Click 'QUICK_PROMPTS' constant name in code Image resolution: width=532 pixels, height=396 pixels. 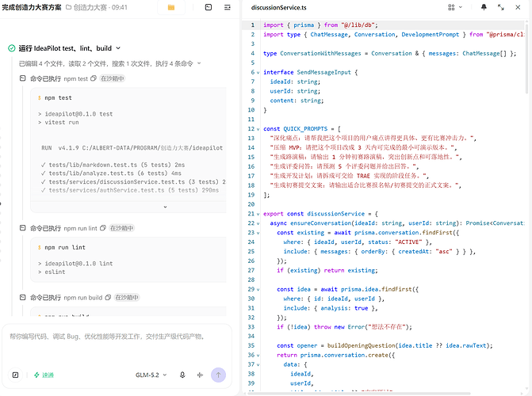click(x=305, y=129)
